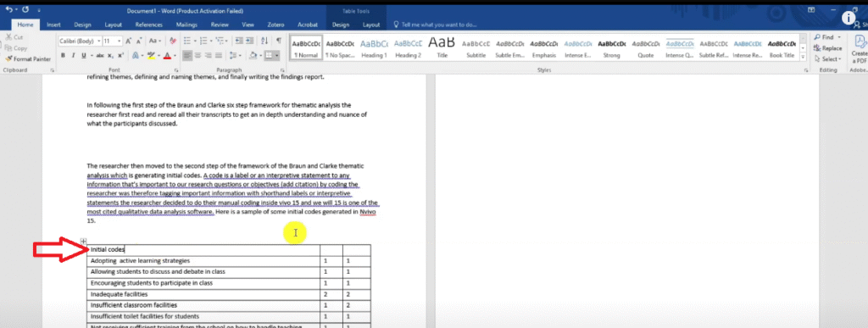Cut the selection with the scissors icon
Viewport: 868px width, 328px height.
(x=15, y=37)
